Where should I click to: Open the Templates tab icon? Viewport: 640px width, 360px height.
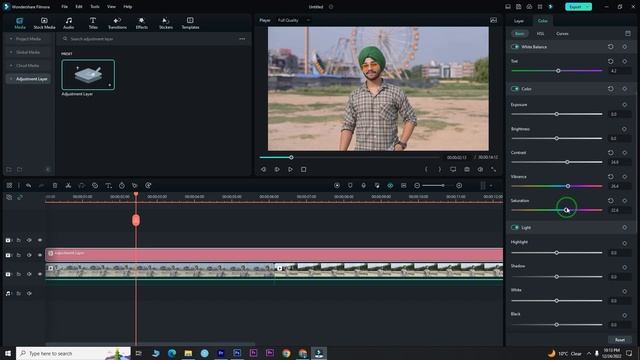pyautogui.click(x=190, y=20)
